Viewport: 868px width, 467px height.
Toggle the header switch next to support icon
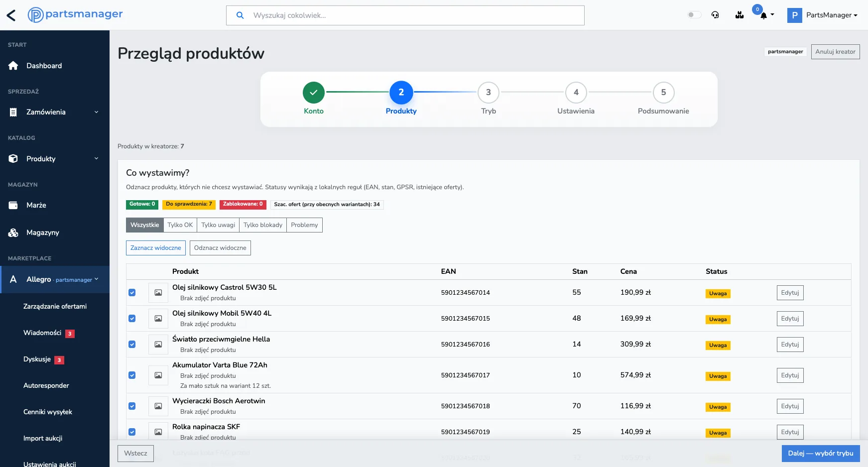(x=694, y=15)
